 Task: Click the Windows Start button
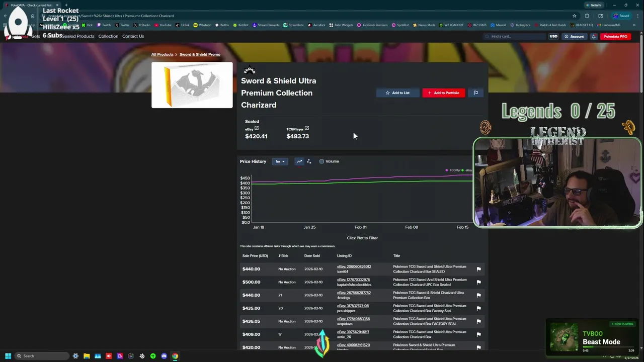[8, 356]
